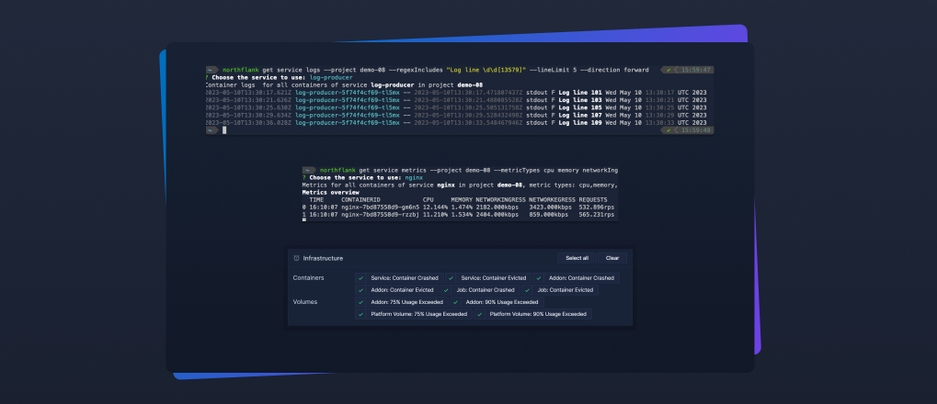Uncheck Addon: Container Crashed
937x404 pixels.
pos(538,278)
